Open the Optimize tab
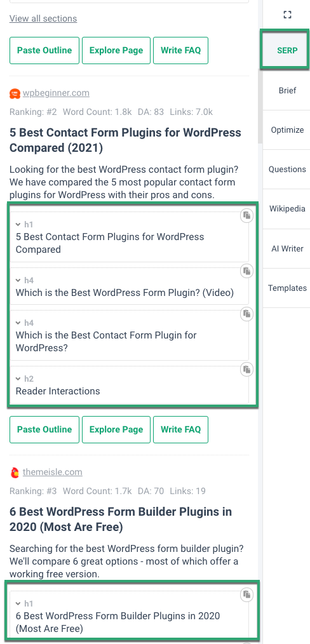 point(287,130)
